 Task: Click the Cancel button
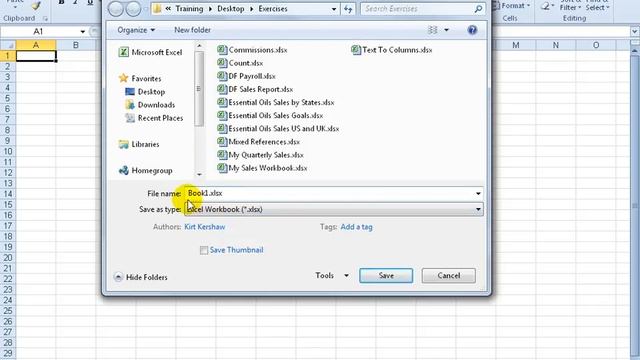[x=449, y=276]
